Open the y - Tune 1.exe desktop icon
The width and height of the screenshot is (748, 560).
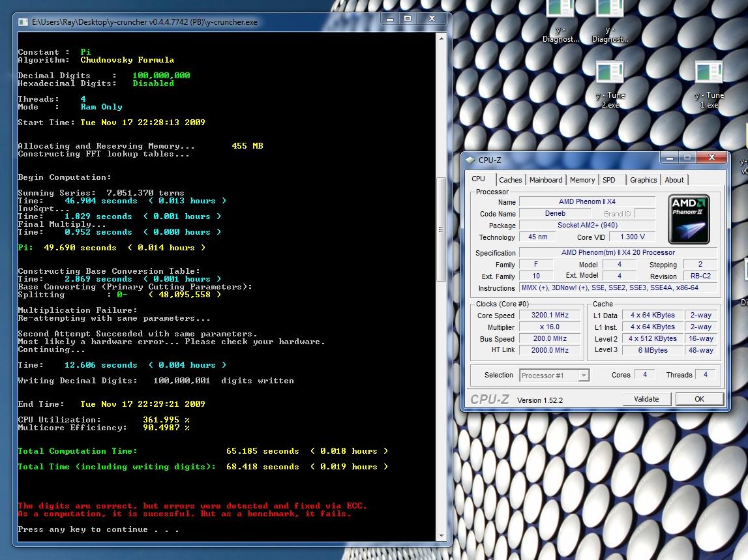click(x=708, y=74)
